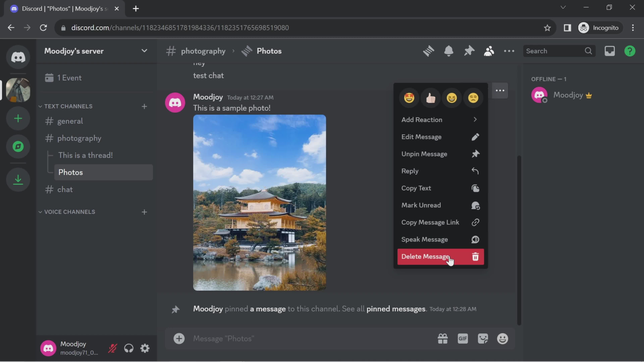Select Reply in the context menu
The width and height of the screenshot is (644, 362).
click(x=441, y=171)
